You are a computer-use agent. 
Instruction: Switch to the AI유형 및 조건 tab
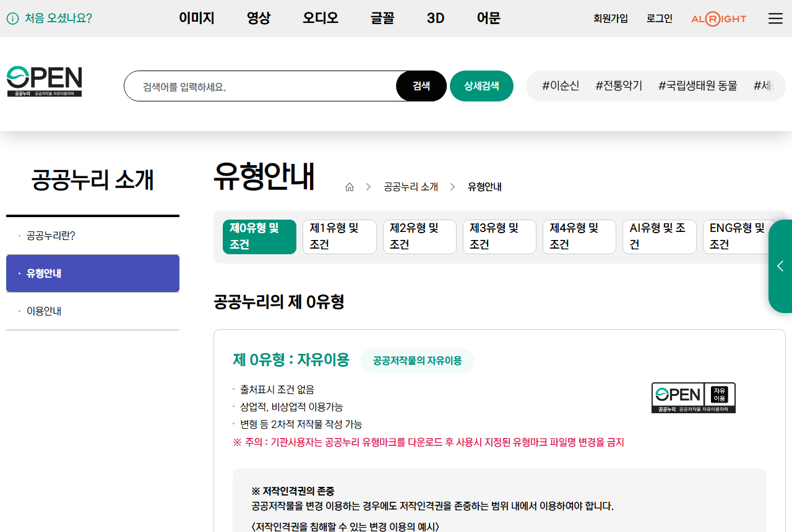tap(659, 237)
